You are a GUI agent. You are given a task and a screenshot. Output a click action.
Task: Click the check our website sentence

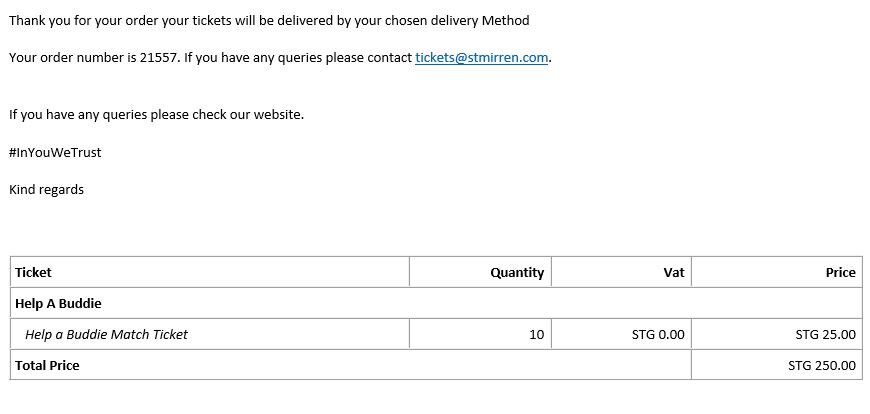click(156, 115)
